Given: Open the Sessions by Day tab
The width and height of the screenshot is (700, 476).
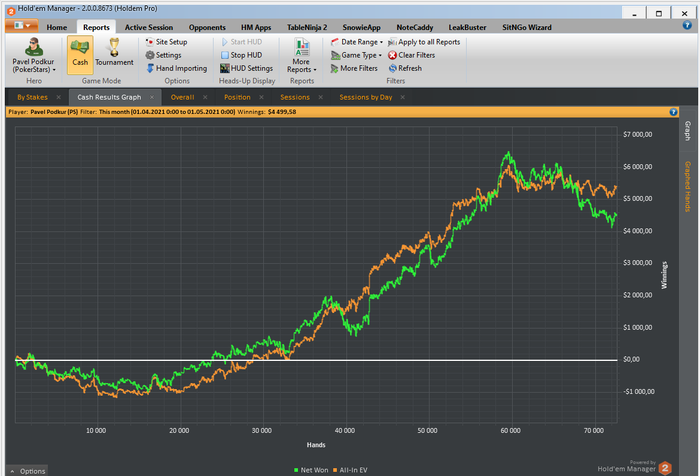Looking at the screenshot, I should 367,97.
